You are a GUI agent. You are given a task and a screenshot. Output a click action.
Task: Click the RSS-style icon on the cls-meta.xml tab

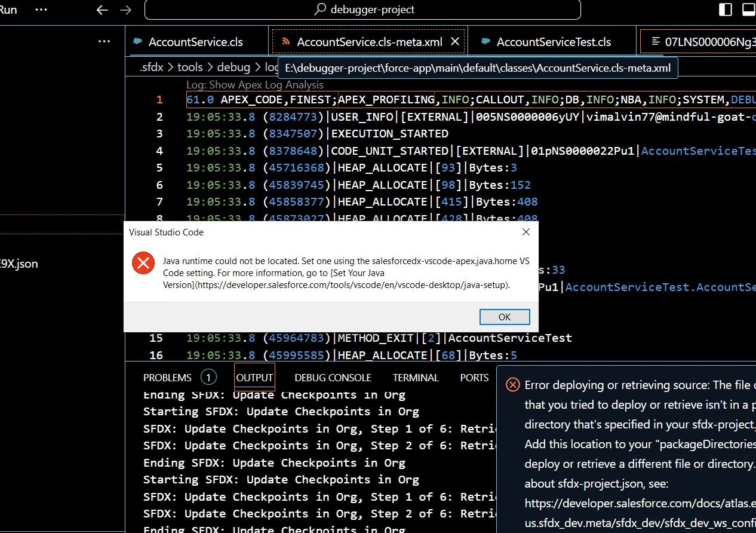(286, 42)
